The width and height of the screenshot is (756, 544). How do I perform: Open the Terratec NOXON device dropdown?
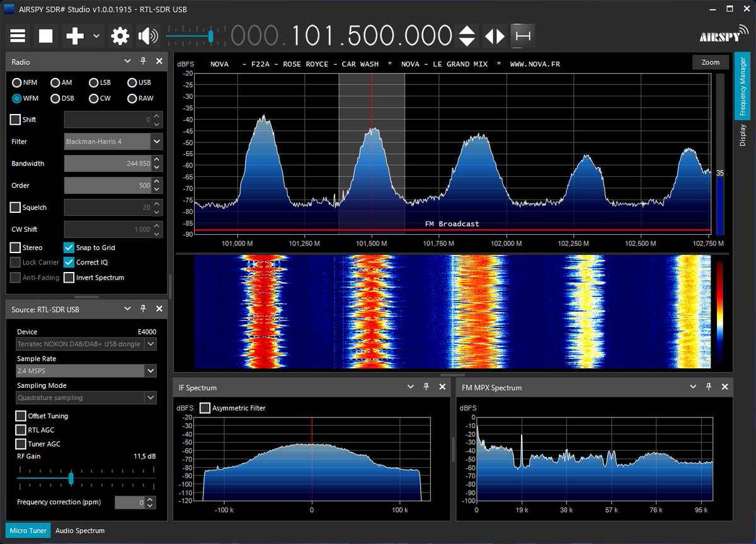click(x=86, y=344)
